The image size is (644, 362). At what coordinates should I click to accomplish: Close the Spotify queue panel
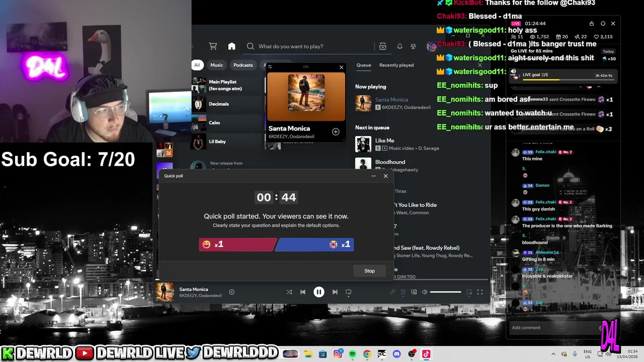(479, 65)
